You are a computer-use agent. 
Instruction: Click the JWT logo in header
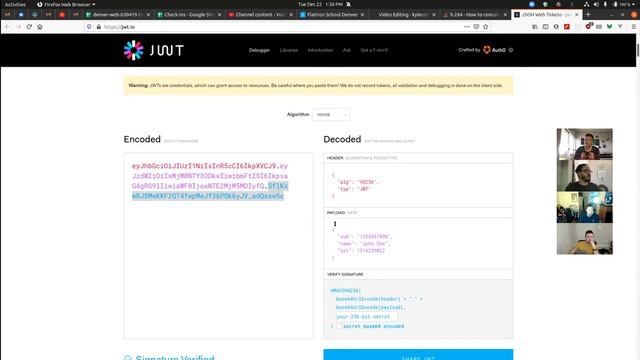(x=154, y=50)
